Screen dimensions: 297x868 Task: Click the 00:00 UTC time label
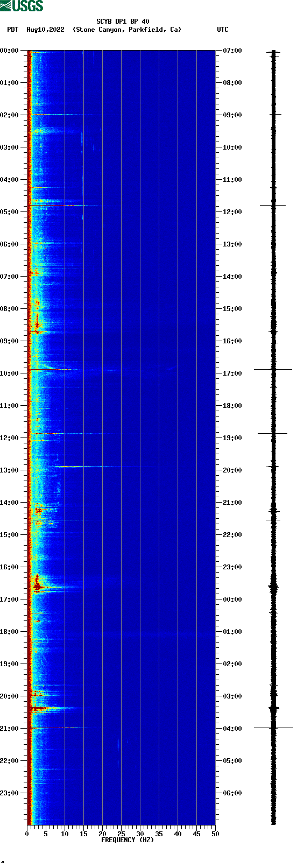pos(232,599)
